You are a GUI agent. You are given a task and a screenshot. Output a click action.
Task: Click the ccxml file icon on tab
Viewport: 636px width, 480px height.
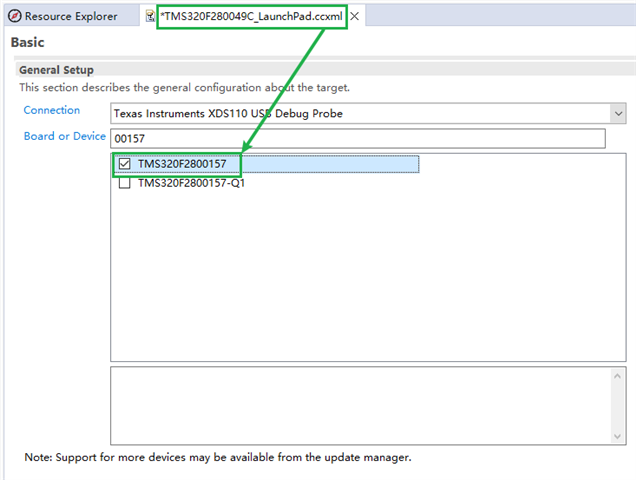click(150, 16)
